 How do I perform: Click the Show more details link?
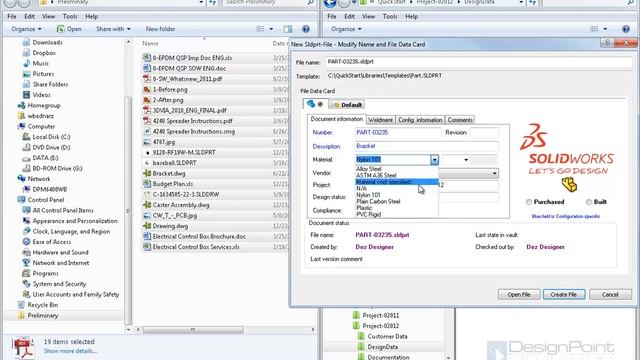click(x=70, y=351)
